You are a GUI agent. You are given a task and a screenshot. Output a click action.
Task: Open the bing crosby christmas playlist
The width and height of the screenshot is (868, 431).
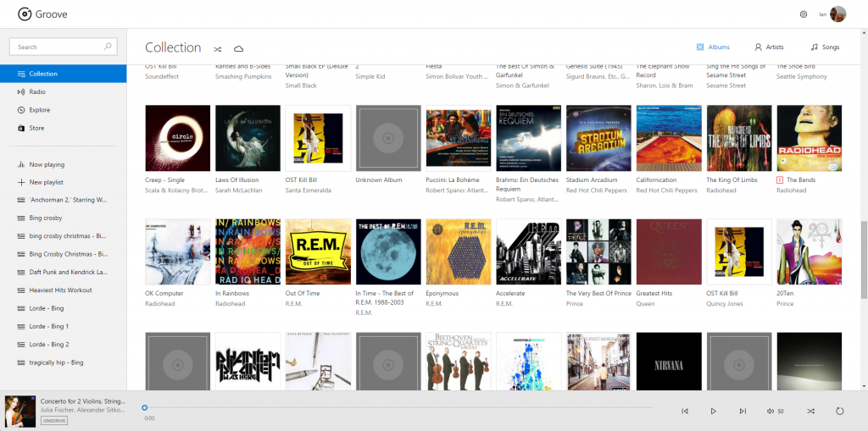(63, 235)
